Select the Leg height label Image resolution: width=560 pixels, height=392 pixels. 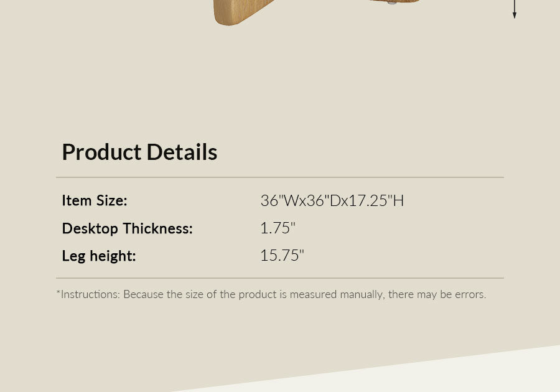pyautogui.click(x=98, y=256)
